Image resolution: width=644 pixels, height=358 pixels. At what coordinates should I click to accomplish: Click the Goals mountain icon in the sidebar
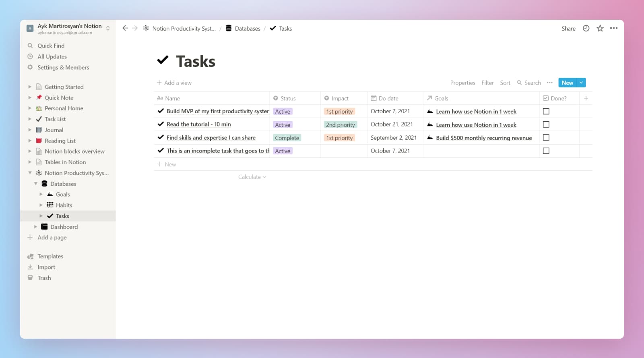50,194
